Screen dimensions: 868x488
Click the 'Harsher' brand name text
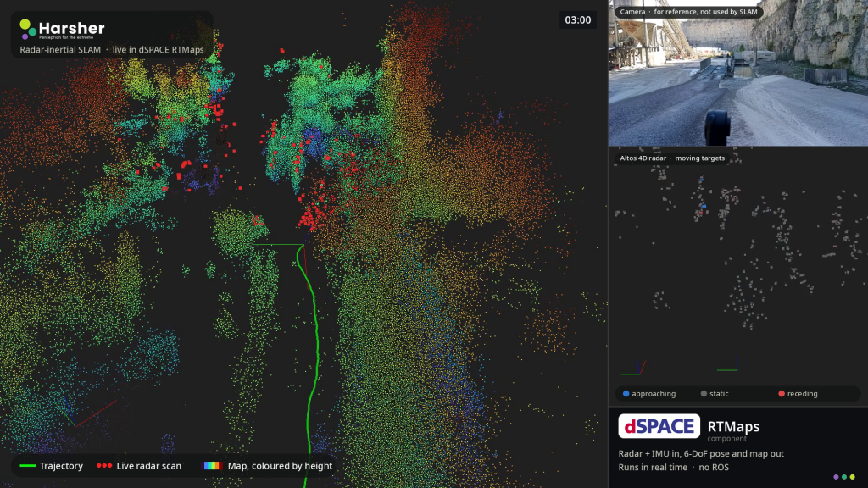(x=71, y=28)
